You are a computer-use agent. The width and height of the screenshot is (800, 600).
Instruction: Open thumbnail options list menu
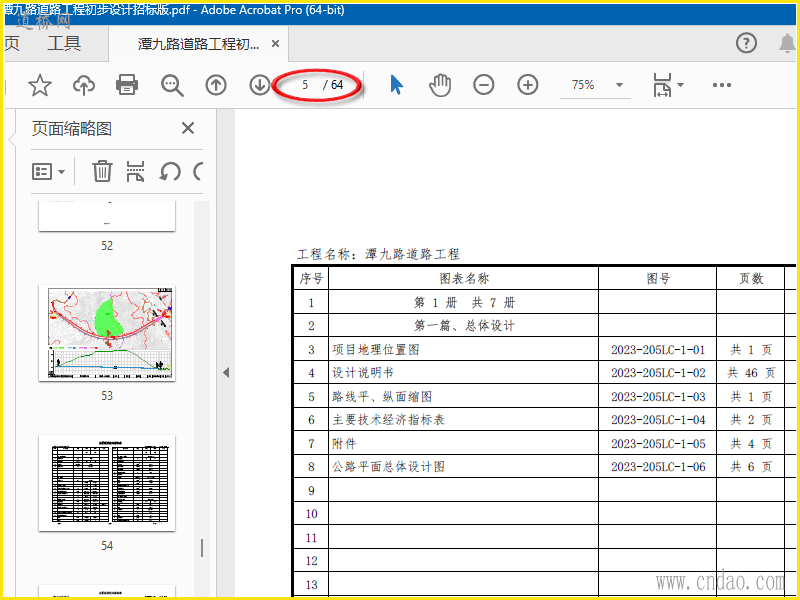pos(48,171)
